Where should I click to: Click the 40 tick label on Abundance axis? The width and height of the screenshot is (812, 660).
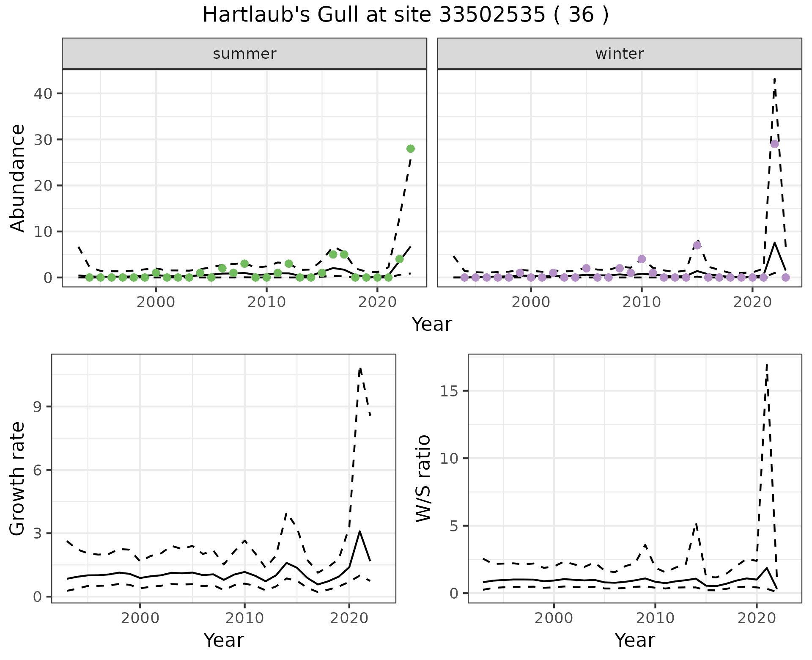point(42,93)
